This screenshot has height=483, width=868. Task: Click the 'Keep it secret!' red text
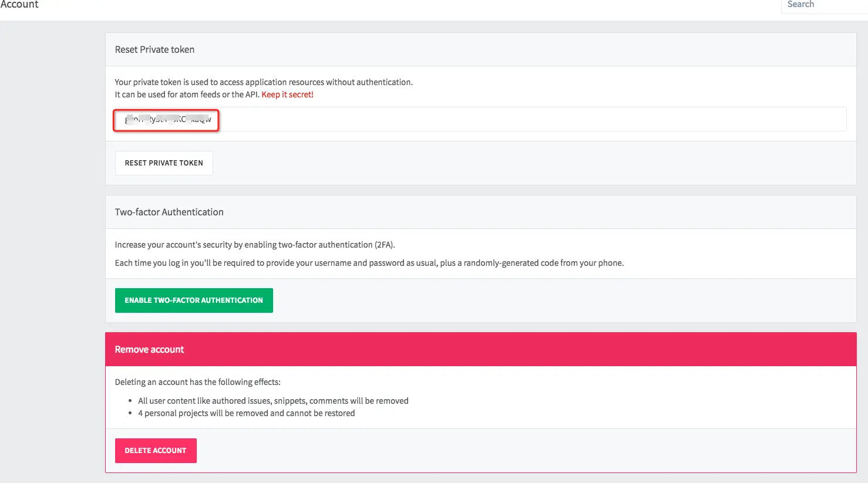pos(287,94)
